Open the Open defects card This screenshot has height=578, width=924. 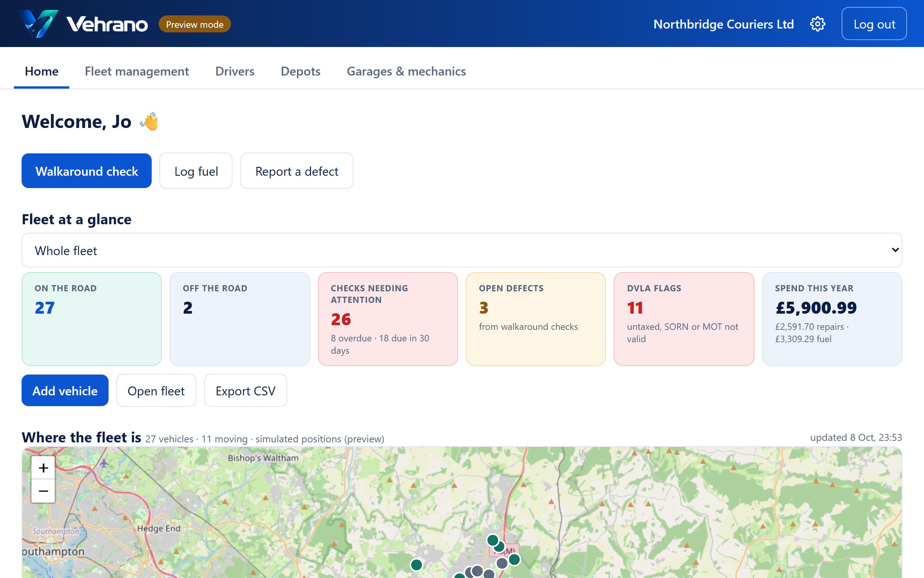(536, 319)
